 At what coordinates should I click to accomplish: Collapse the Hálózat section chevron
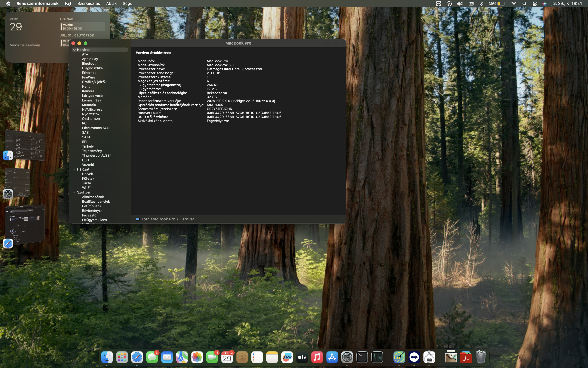[x=74, y=169]
